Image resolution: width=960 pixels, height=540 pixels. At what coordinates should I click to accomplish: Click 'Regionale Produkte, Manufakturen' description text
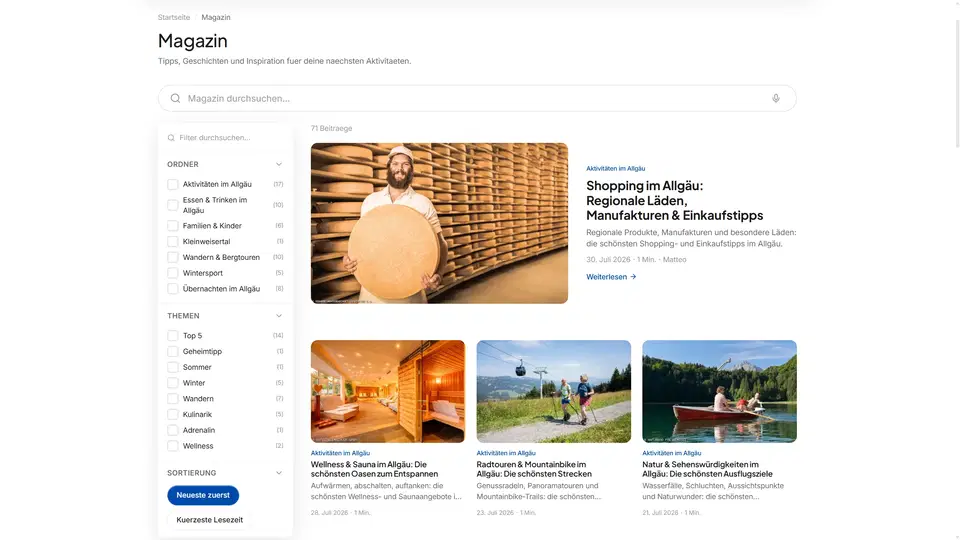click(x=691, y=238)
